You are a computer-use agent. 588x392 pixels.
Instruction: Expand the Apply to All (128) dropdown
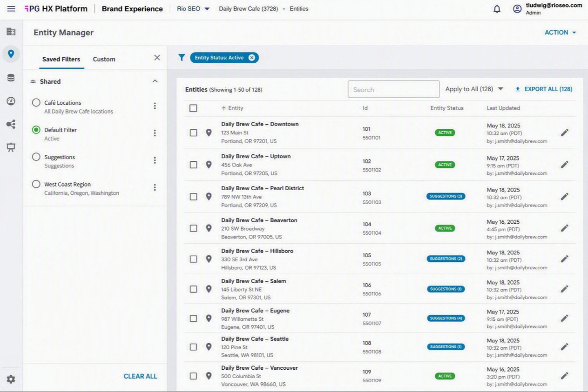474,89
